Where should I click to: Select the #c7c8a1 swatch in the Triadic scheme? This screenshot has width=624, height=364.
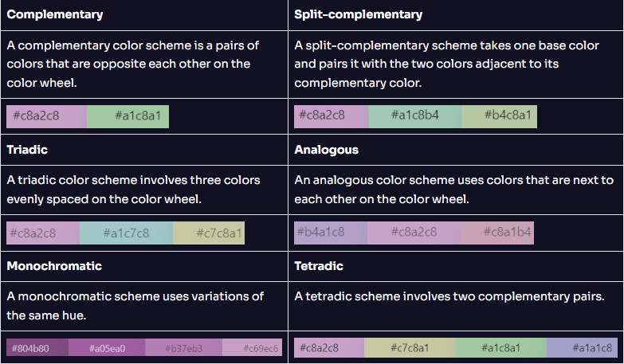click(209, 233)
